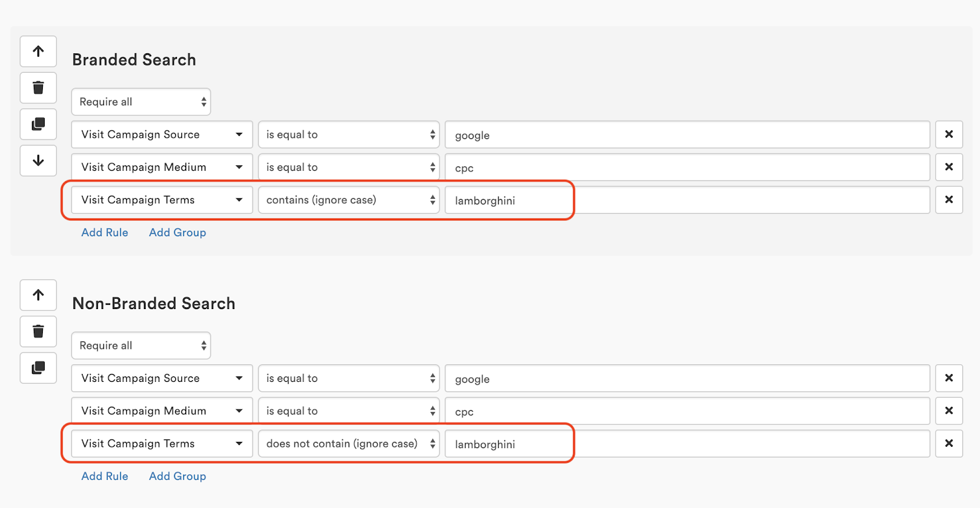
Task: Delete the Branded Search group
Action: pos(39,88)
